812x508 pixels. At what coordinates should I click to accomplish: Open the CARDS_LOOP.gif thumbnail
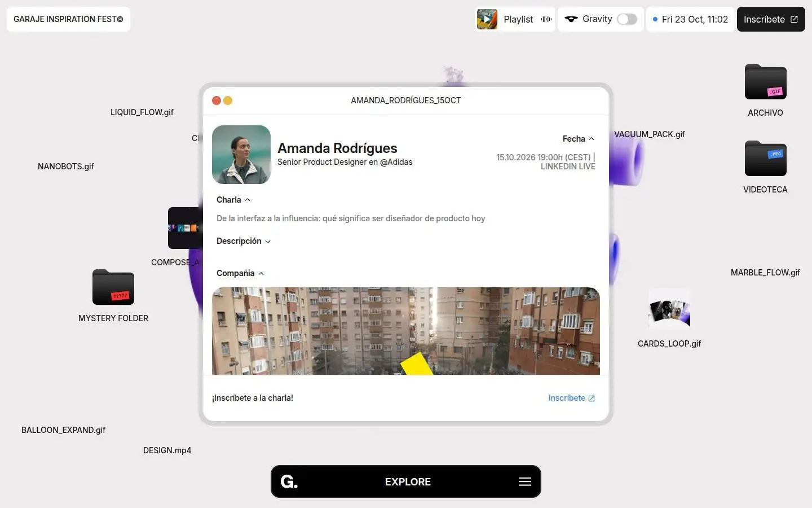669,309
